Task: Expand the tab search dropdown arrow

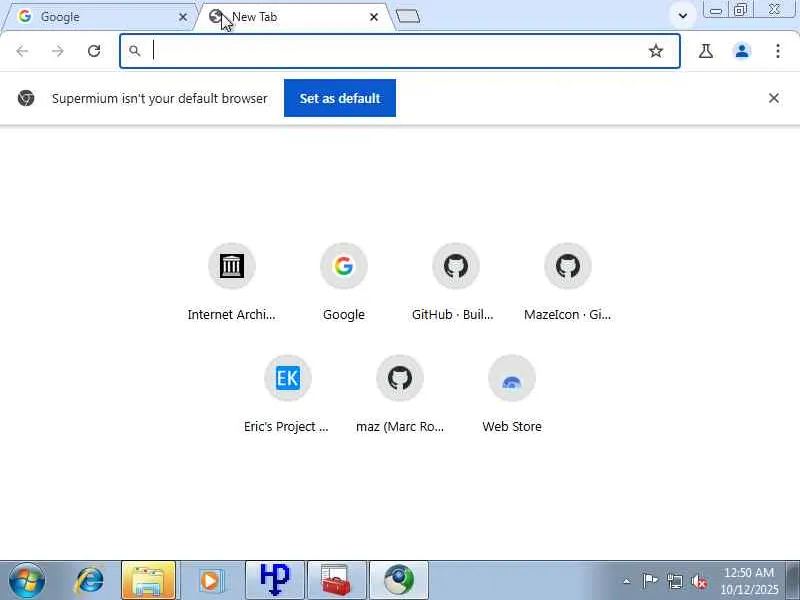Action: [683, 16]
